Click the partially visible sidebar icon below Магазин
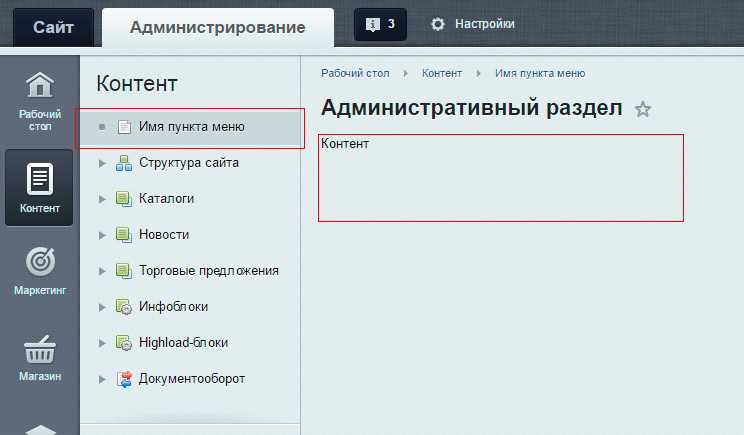The width and height of the screenshot is (744, 435). click(x=40, y=430)
